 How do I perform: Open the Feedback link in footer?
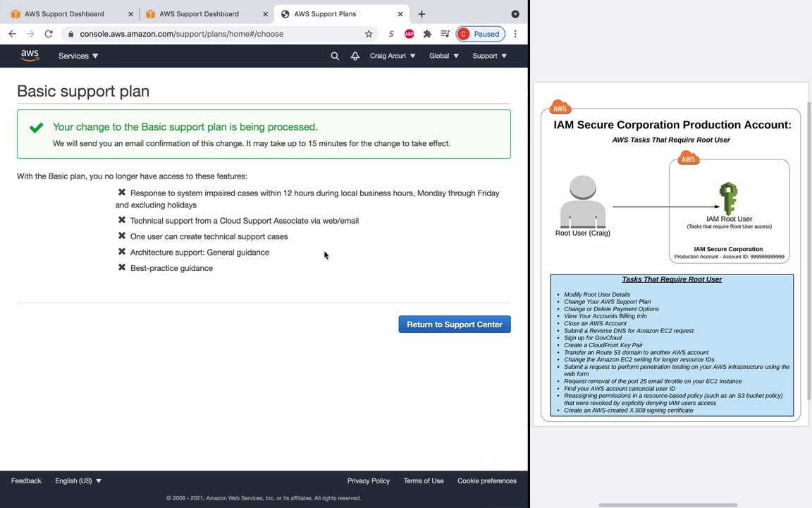[x=26, y=480]
